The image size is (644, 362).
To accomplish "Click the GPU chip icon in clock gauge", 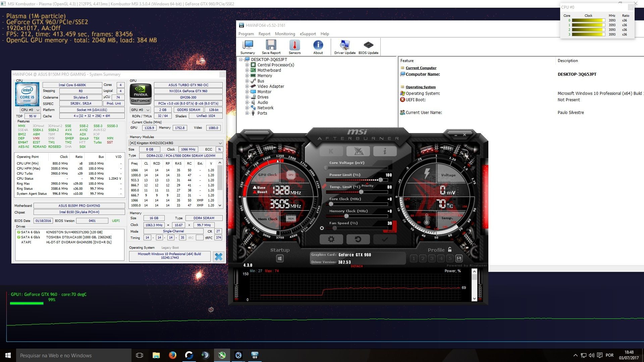I will click(x=291, y=175).
